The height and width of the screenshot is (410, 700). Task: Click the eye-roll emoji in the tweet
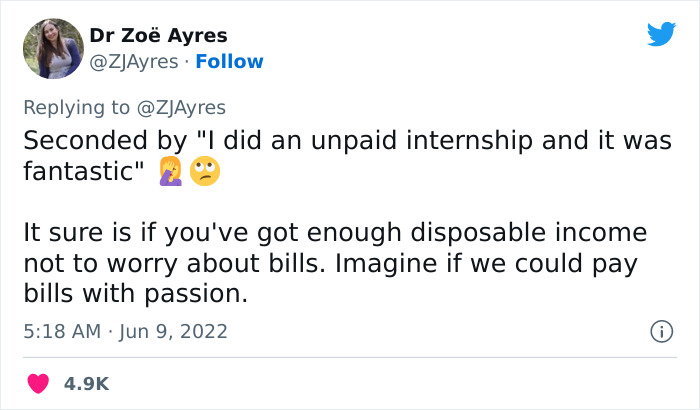click(x=205, y=173)
